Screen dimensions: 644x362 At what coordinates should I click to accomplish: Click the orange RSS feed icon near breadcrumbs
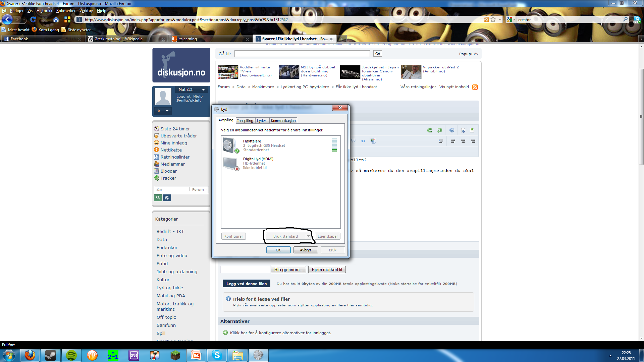click(x=475, y=87)
